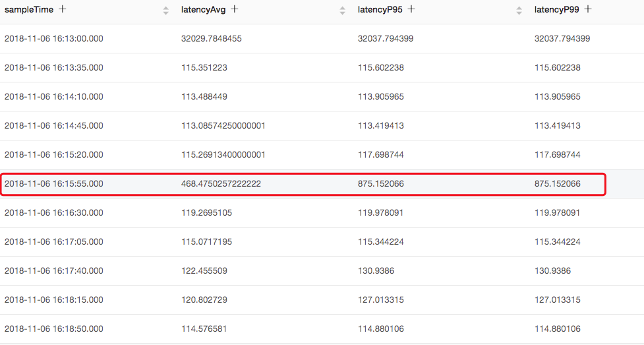The width and height of the screenshot is (644, 345).
Task: Select timestamp 2018-11-06 16:13:35.000
Action: [54, 67]
